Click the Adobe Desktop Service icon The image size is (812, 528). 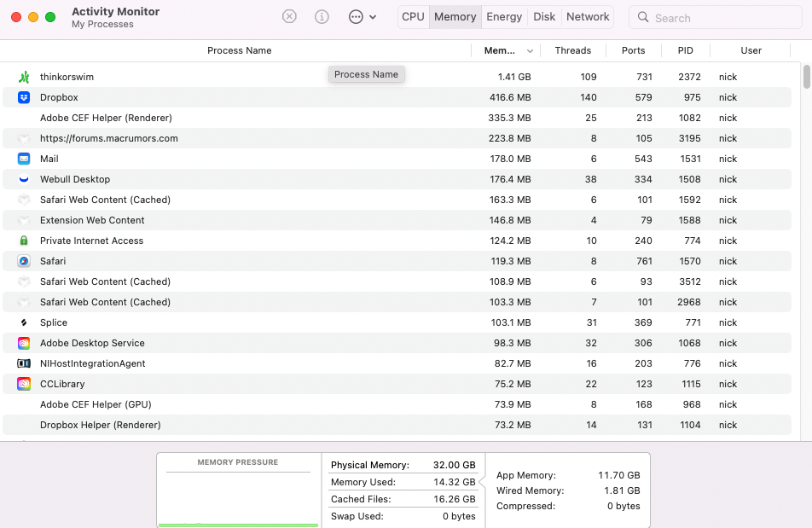24,343
